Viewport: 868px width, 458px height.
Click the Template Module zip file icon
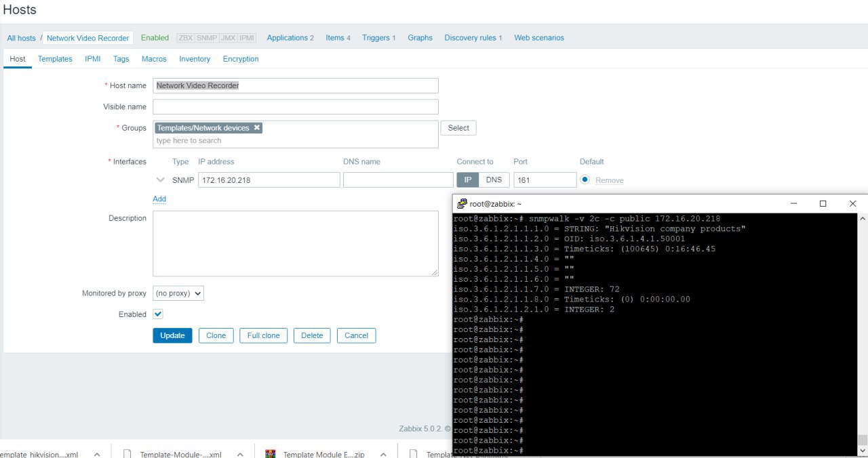pyautogui.click(x=271, y=454)
